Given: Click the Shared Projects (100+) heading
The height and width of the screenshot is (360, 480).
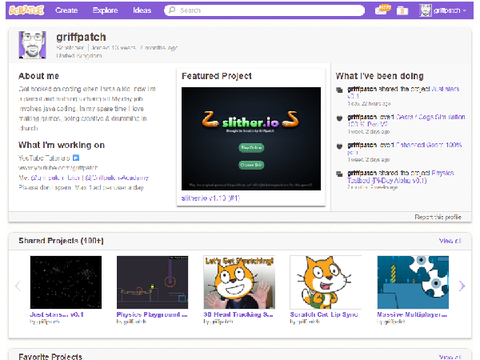Looking at the screenshot, I should pyautogui.click(x=61, y=241).
